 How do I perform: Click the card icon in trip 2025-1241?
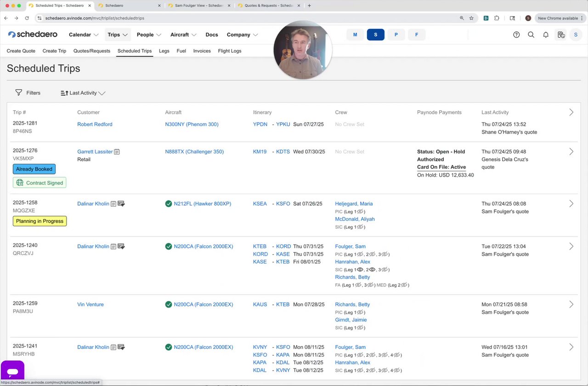121,347
